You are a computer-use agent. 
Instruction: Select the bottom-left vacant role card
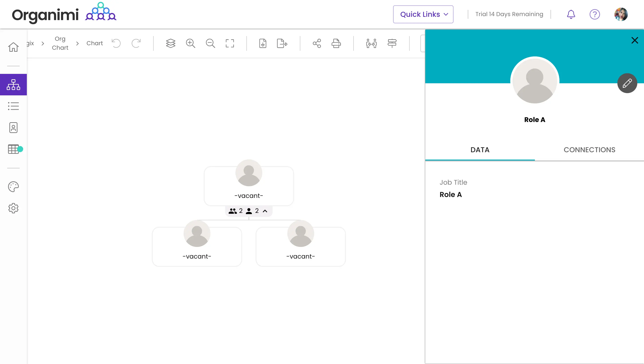click(x=197, y=247)
